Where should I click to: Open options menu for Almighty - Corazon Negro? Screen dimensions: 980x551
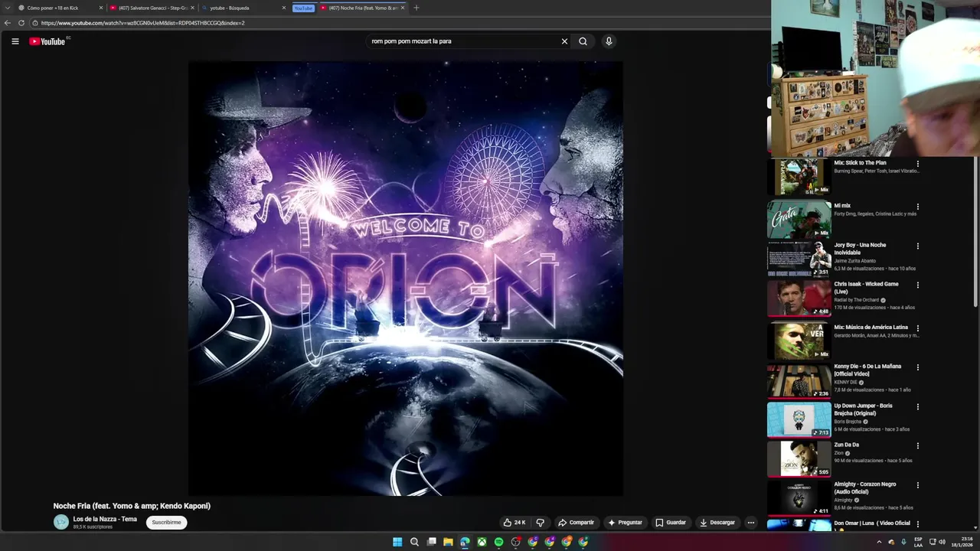pos(918,485)
